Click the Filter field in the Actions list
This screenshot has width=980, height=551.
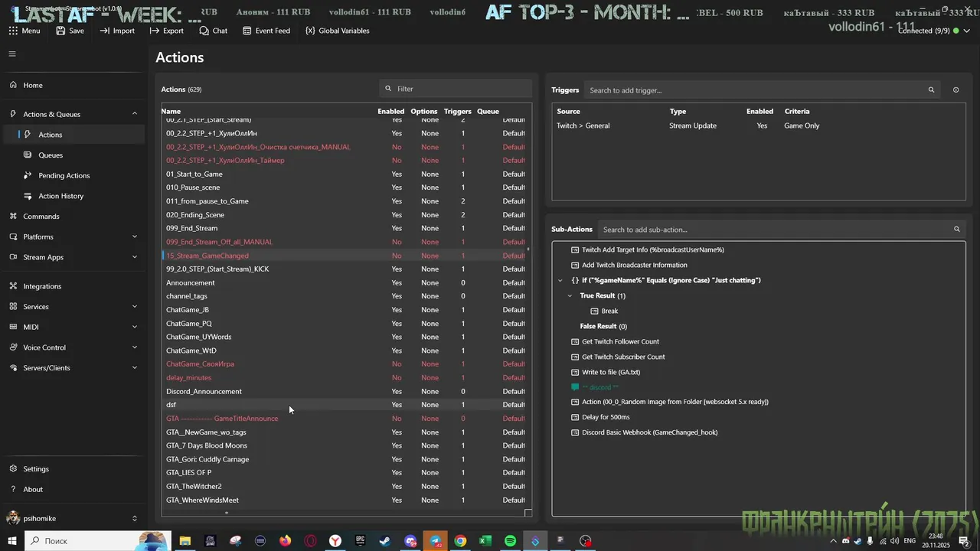pyautogui.click(x=456, y=89)
